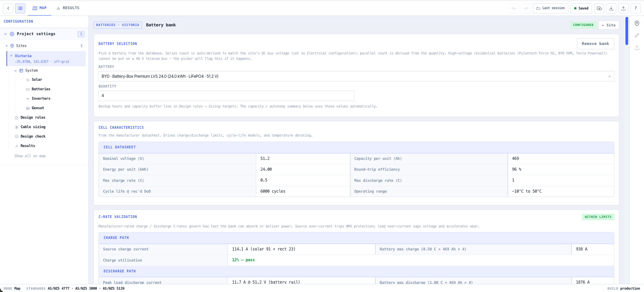644x292 pixels.
Task: Click the Batteries icon in tree
Action: (28, 89)
